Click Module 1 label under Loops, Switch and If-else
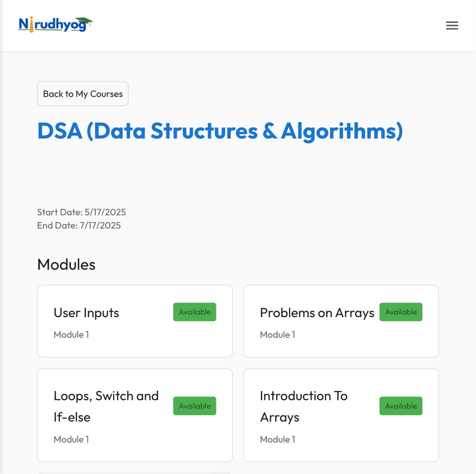This screenshot has width=476, height=474. click(71, 439)
